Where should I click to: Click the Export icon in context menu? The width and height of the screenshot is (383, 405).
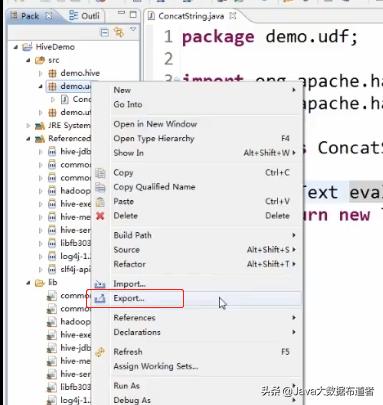click(x=100, y=298)
